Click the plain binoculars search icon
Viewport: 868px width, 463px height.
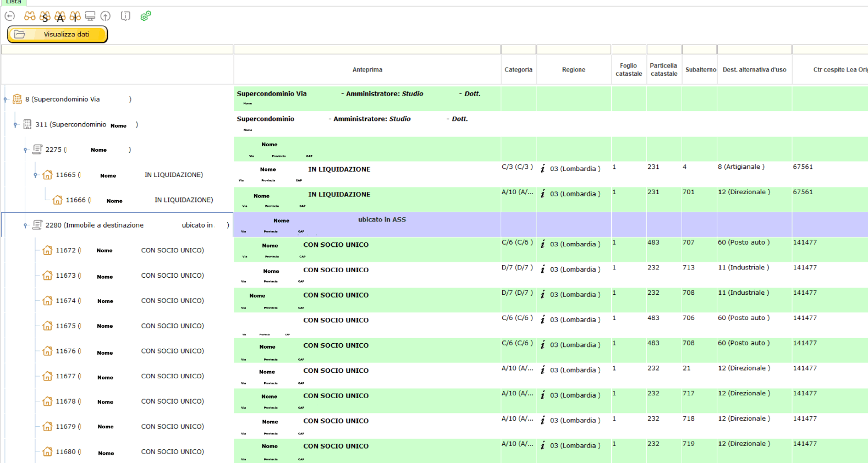tap(30, 16)
